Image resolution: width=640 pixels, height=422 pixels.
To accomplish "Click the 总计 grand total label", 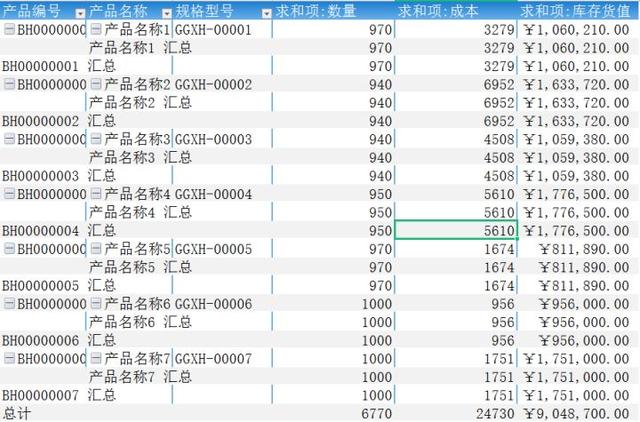I will [16, 413].
